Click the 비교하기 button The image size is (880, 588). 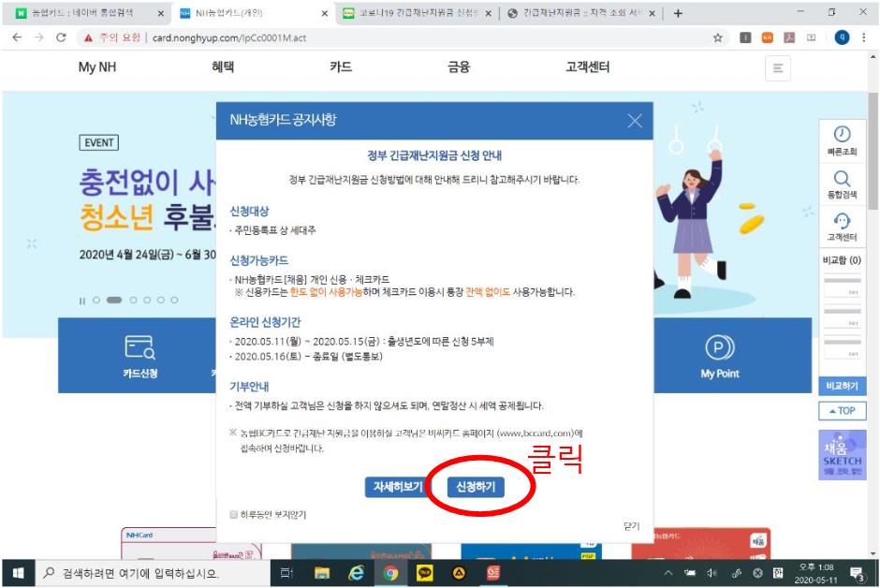pos(842,386)
